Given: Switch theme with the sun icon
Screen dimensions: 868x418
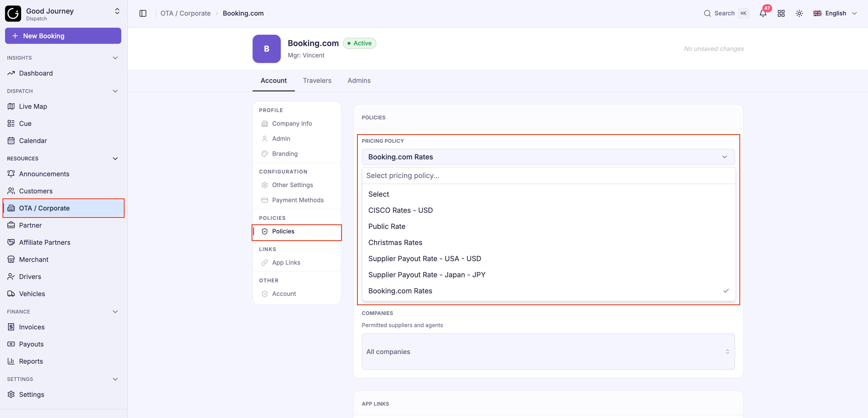Looking at the screenshot, I should click(799, 13).
